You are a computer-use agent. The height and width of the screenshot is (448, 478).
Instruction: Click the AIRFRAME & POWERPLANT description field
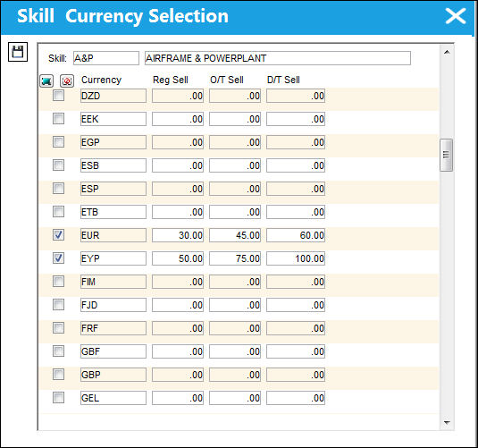[x=278, y=58]
